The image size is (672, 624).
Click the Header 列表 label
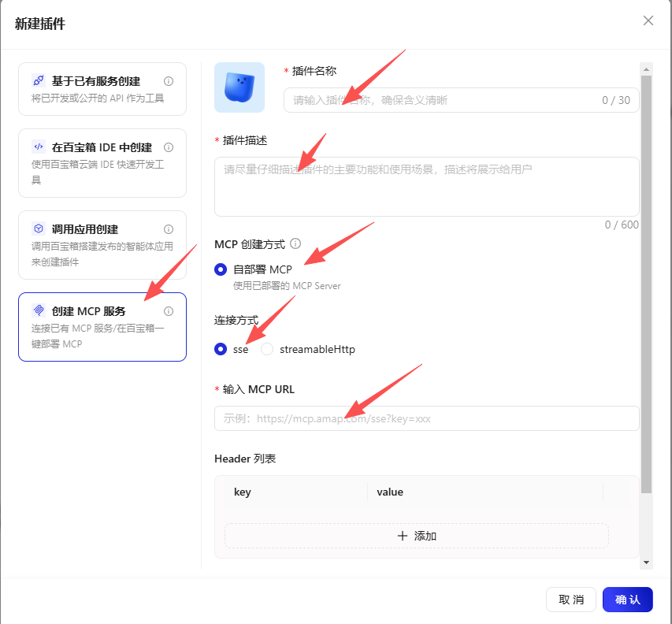[245, 459]
